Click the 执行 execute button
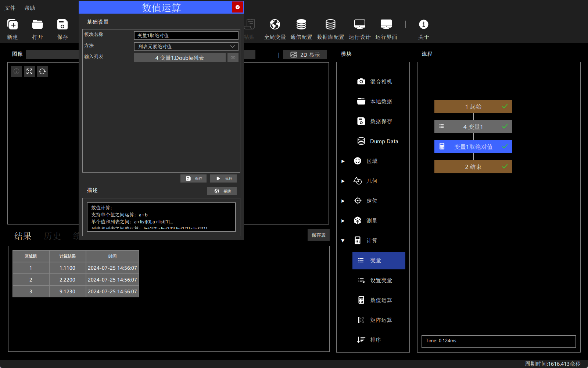 pos(223,178)
